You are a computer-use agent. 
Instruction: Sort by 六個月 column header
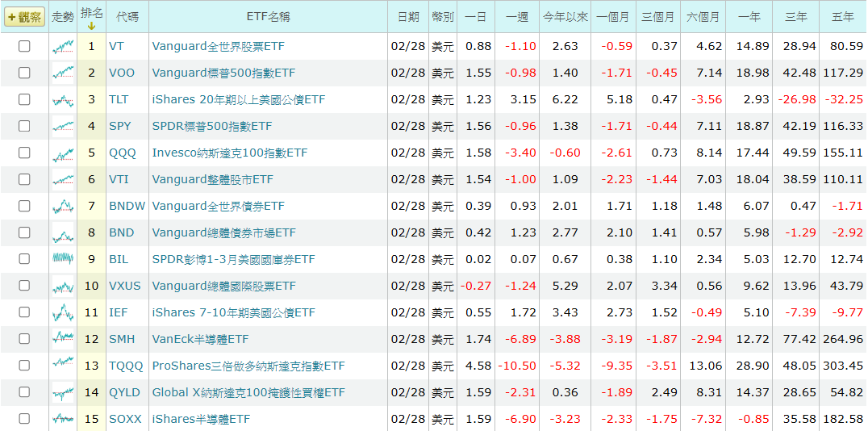click(703, 17)
